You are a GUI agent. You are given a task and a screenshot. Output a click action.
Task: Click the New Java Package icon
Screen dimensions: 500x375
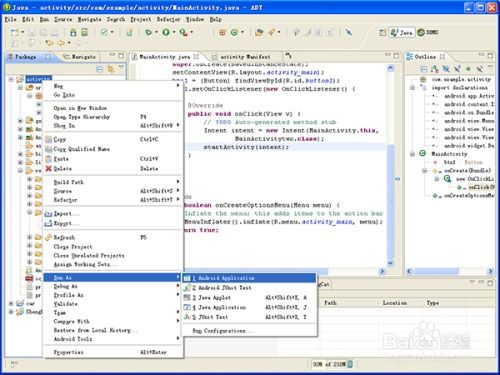[x=222, y=32]
